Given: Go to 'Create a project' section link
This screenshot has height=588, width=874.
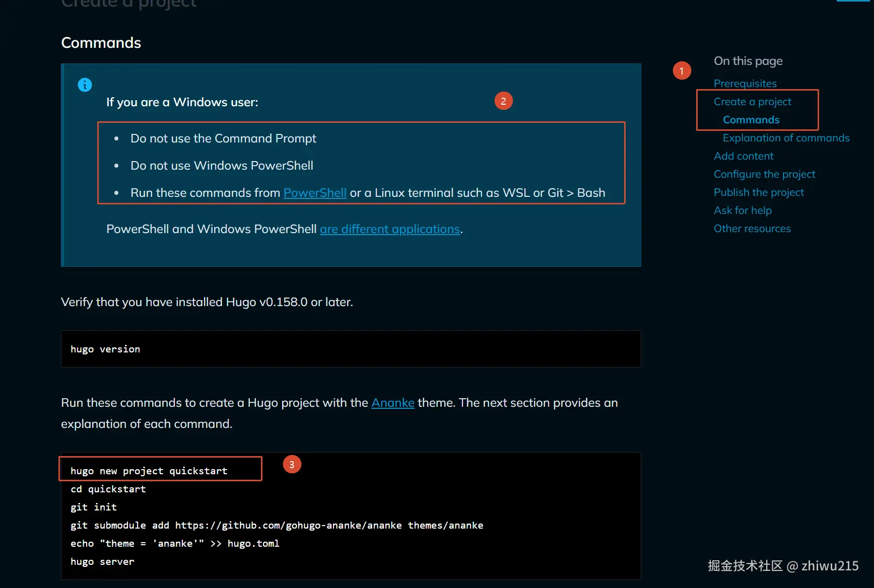Looking at the screenshot, I should click(x=753, y=102).
